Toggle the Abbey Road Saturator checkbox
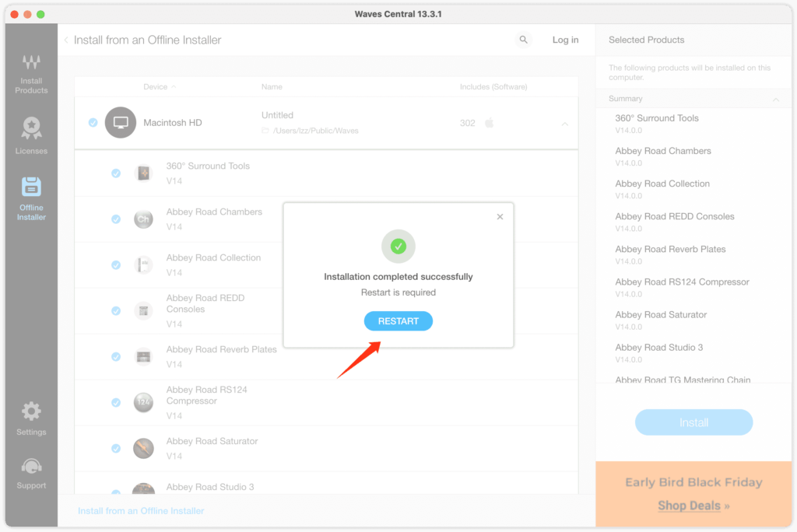The height and width of the screenshot is (532, 797). (116, 449)
